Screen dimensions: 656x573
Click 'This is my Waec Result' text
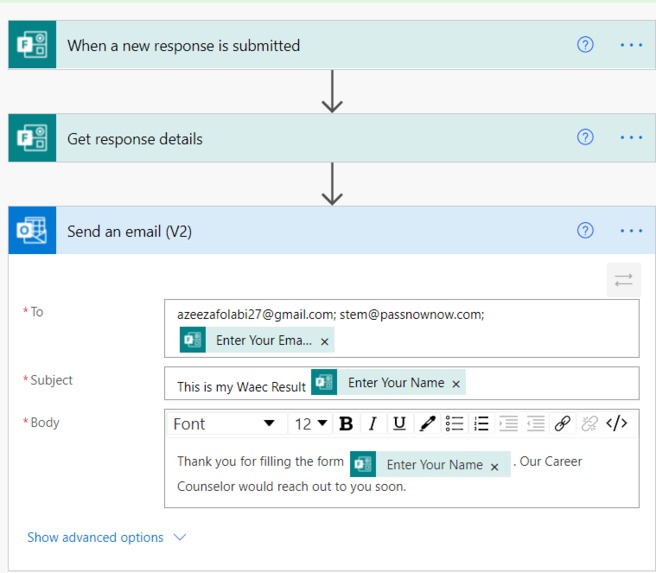241,387
